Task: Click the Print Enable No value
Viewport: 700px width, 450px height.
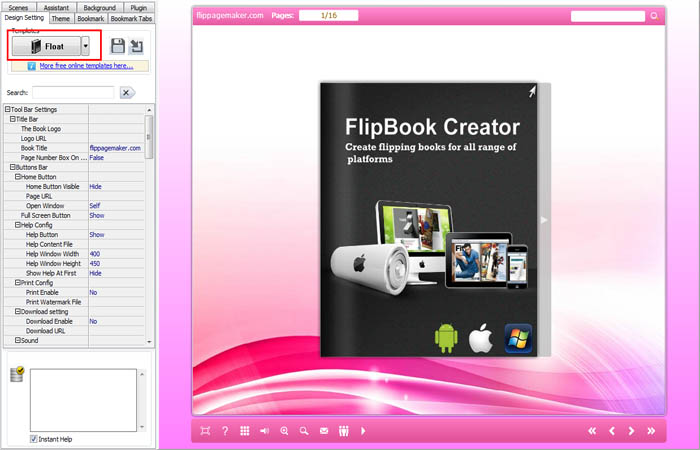Action: point(93,292)
